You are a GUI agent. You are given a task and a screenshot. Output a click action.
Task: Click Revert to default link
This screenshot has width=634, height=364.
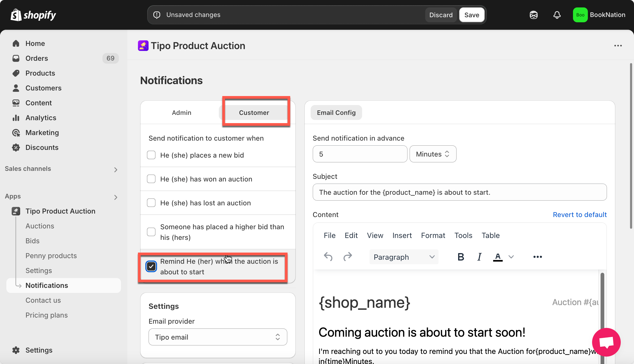(x=580, y=214)
